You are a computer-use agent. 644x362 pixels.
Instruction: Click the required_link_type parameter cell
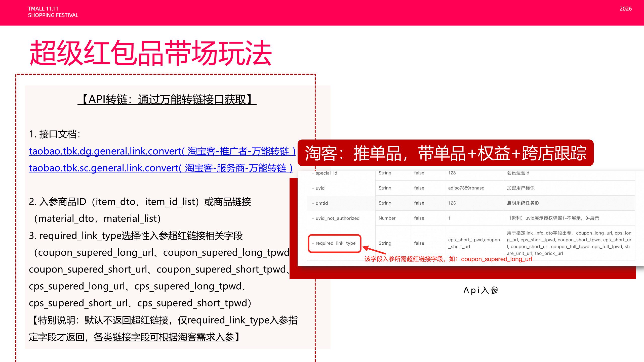[335, 243]
